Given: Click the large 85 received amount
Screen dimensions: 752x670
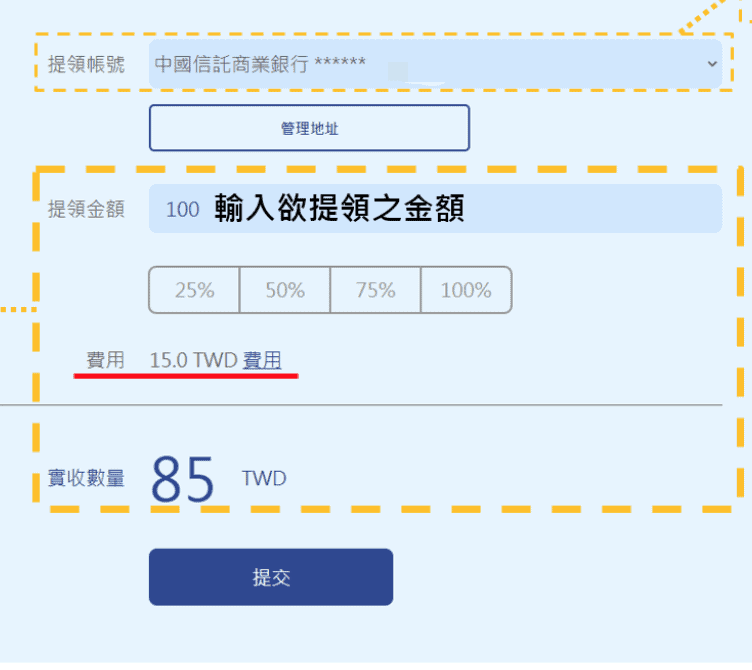Looking at the screenshot, I should tap(183, 480).
